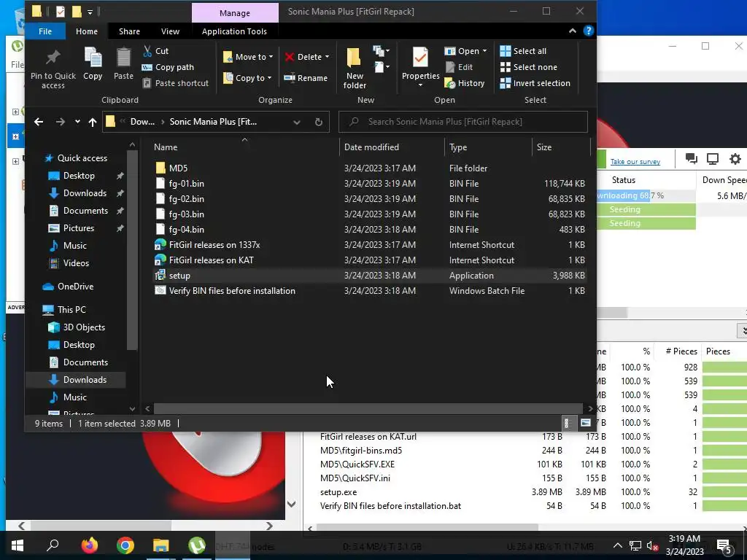Image resolution: width=747 pixels, height=560 pixels.
Task: Click Select none
Action: 528,67
